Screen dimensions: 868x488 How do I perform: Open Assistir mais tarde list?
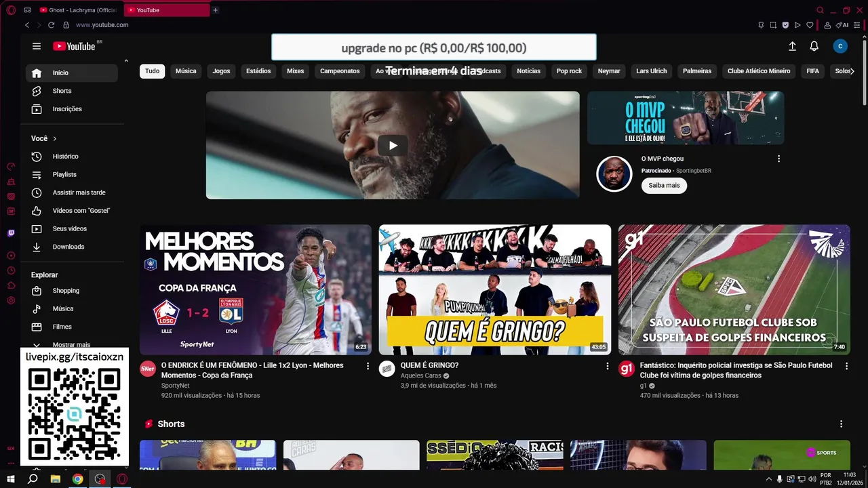(72, 192)
